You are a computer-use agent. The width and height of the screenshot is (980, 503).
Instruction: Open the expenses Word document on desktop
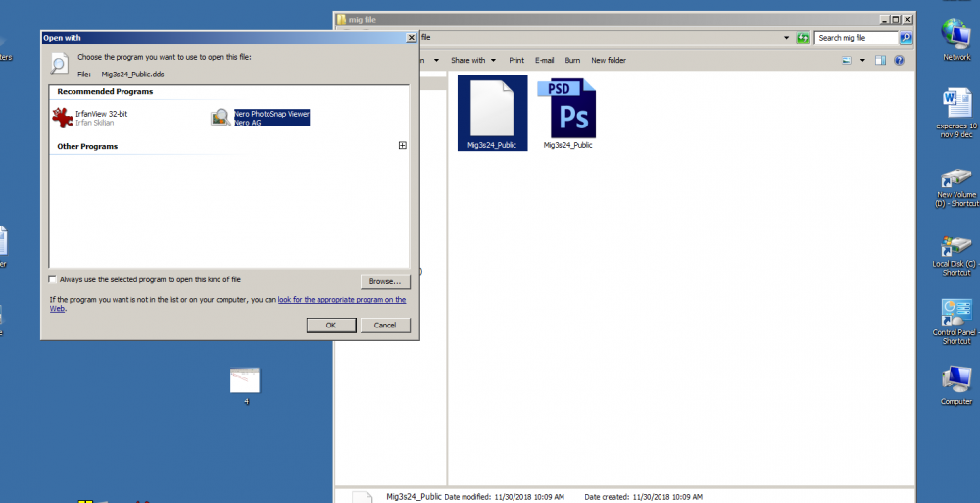[x=955, y=103]
